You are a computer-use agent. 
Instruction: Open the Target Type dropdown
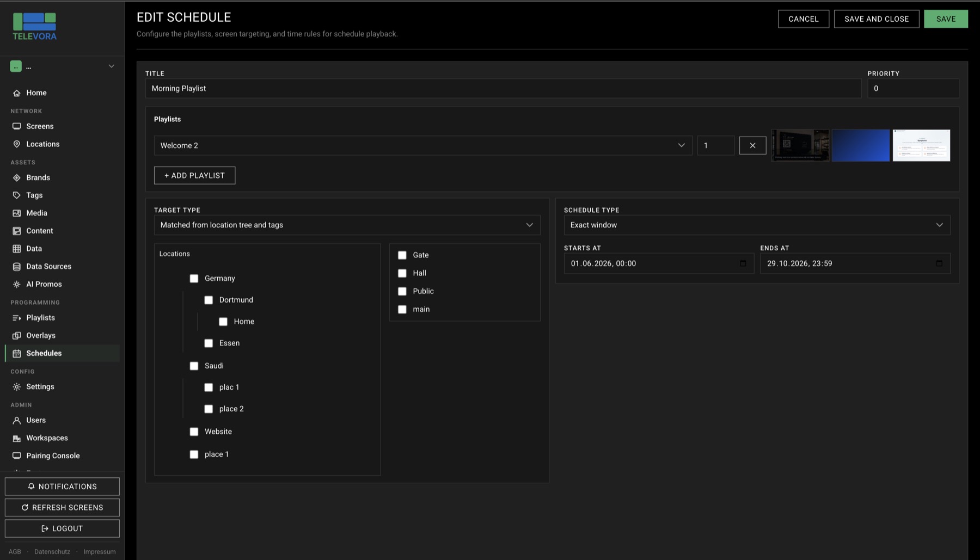click(347, 225)
